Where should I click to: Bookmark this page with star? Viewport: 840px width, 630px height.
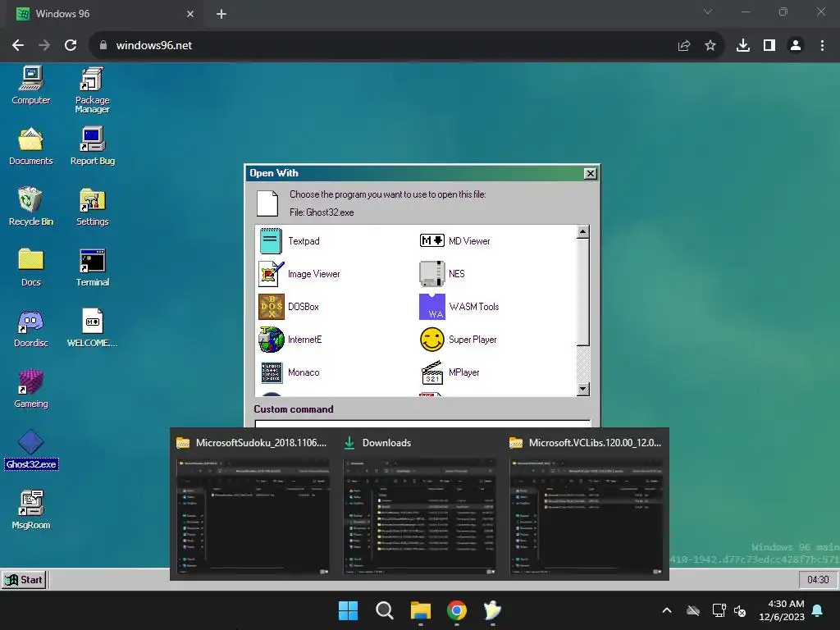pos(710,46)
